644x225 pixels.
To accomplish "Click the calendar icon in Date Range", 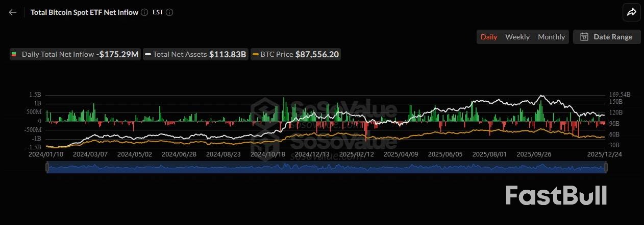I will (584, 37).
